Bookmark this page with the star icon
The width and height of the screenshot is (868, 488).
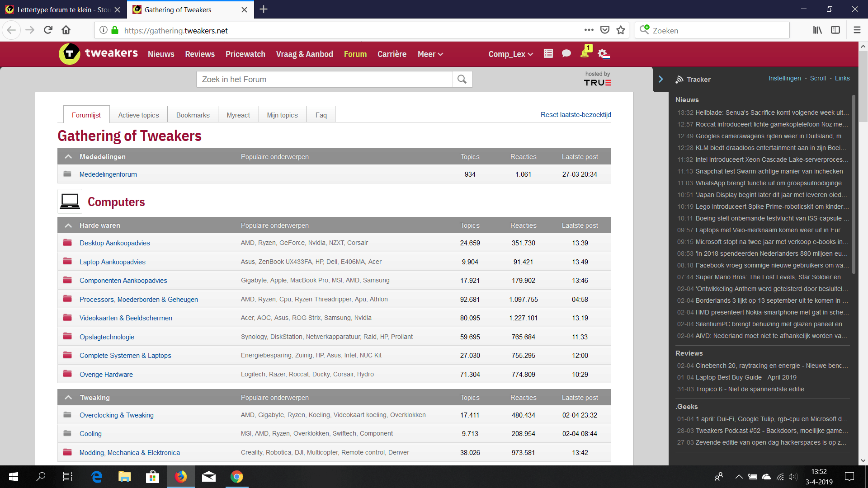[621, 30]
